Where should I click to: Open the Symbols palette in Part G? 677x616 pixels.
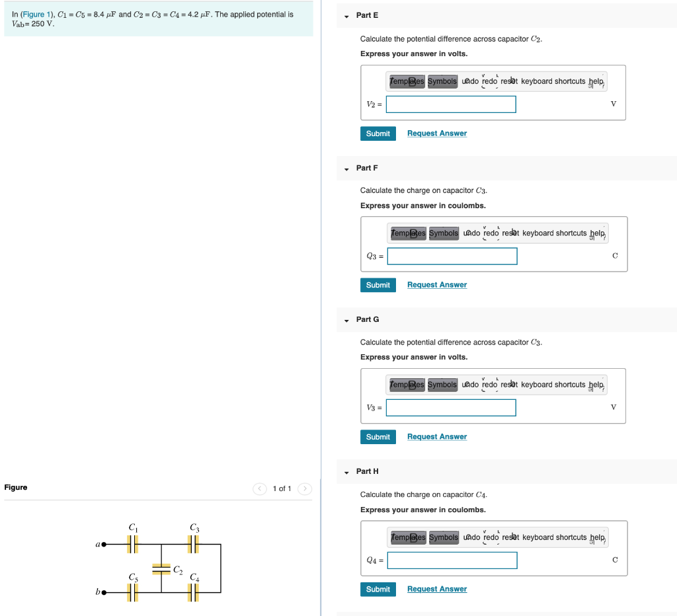coord(442,384)
